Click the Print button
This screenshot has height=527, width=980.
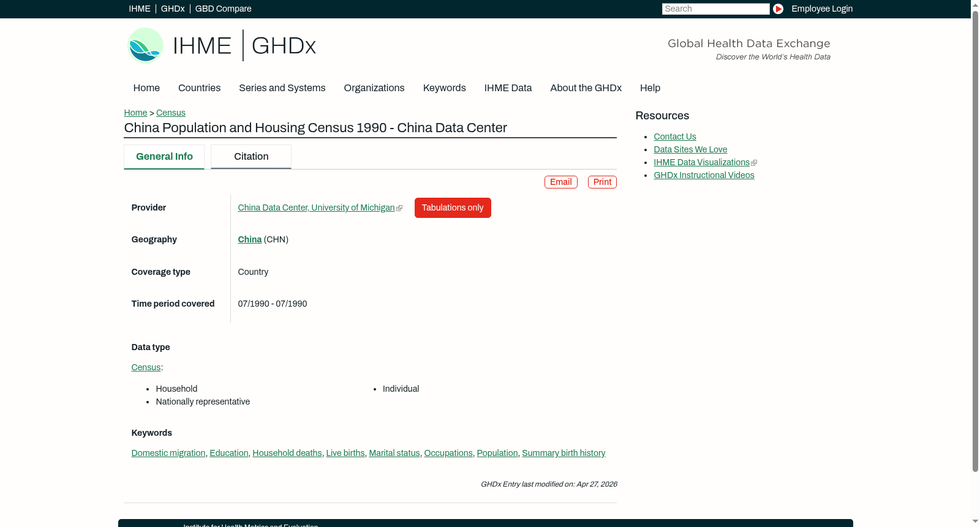pyautogui.click(x=602, y=182)
